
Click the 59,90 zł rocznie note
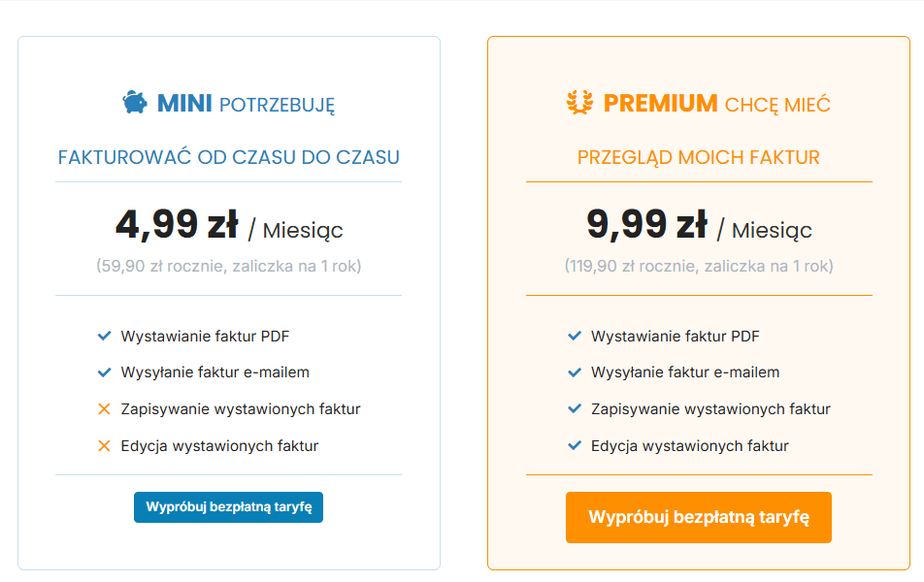[x=229, y=266]
